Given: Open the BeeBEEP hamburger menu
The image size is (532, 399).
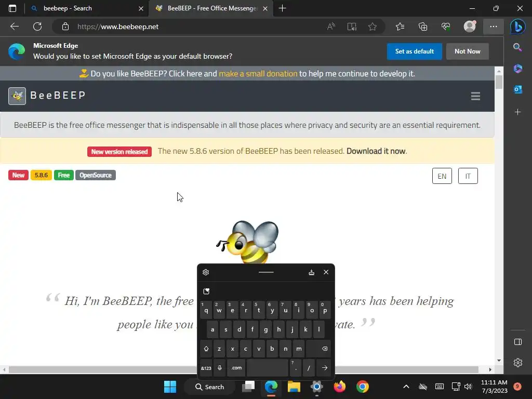Looking at the screenshot, I should pos(475,96).
